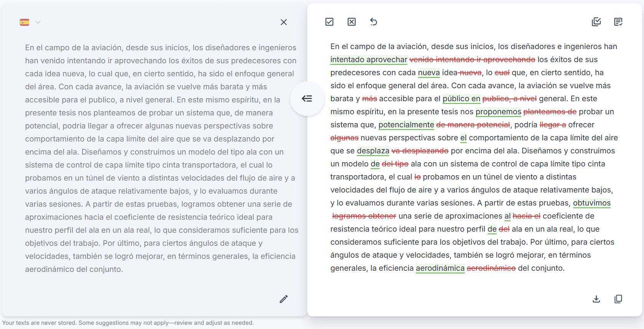
Task: Select the suggested word "potencialmente"
Action: [x=406, y=125]
